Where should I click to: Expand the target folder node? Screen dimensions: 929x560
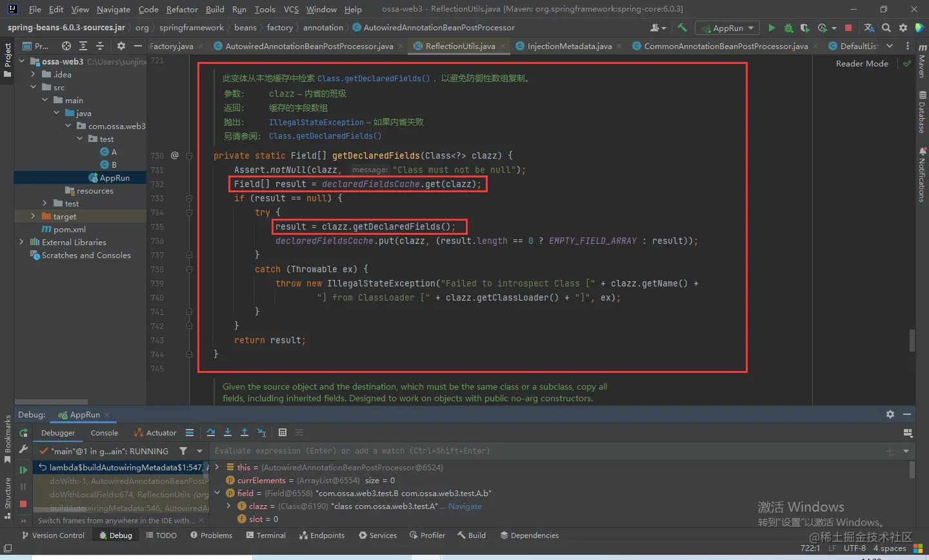coord(34,216)
